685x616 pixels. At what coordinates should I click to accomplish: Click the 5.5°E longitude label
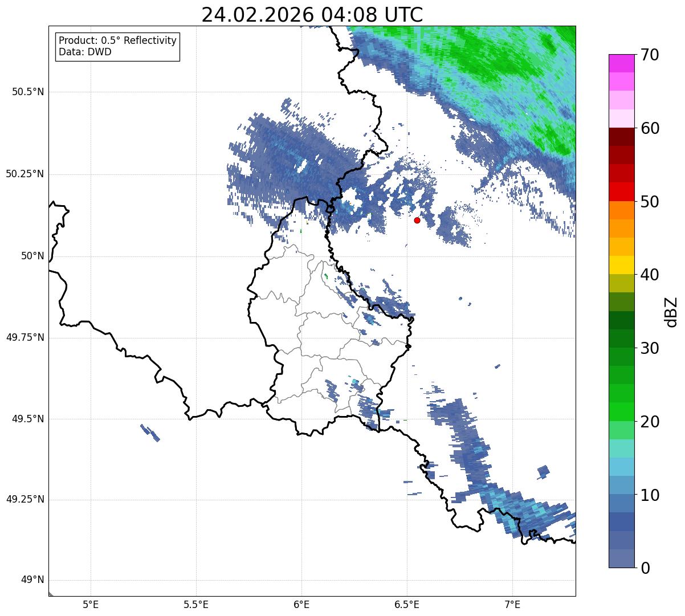click(x=196, y=604)
